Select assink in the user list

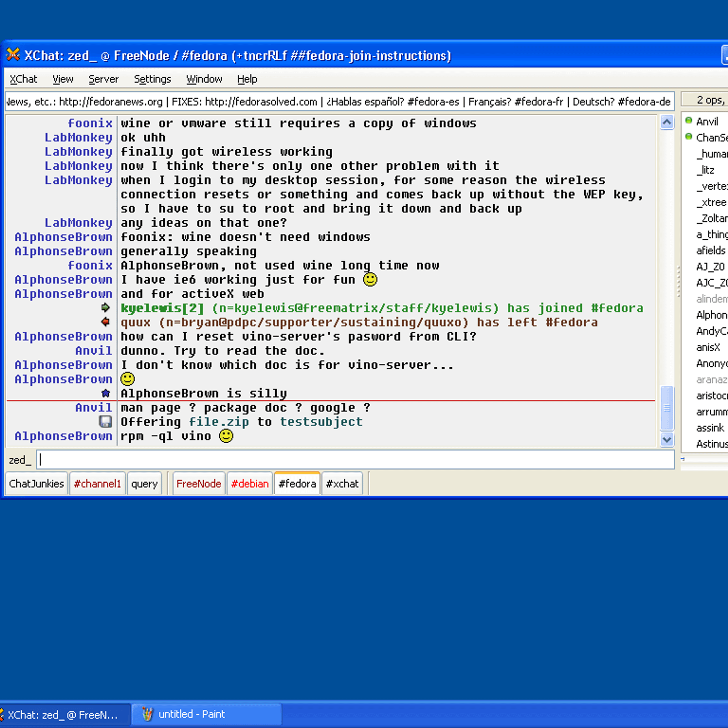click(710, 428)
